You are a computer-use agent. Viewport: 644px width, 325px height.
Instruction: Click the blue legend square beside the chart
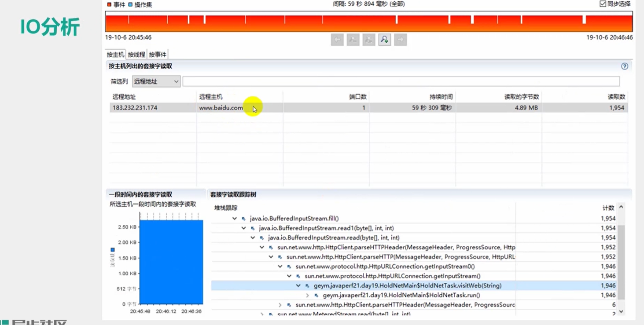(x=113, y=250)
